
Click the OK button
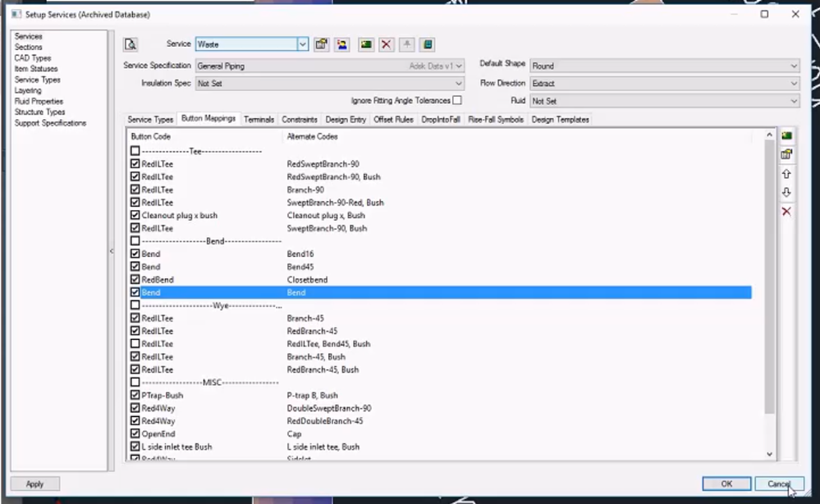pos(726,483)
